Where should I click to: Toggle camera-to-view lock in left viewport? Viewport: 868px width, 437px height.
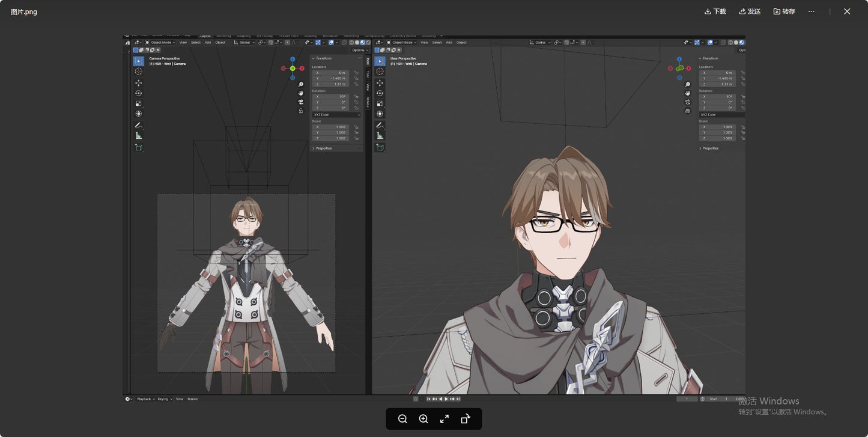pyautogui.click(x=301, y=111)
